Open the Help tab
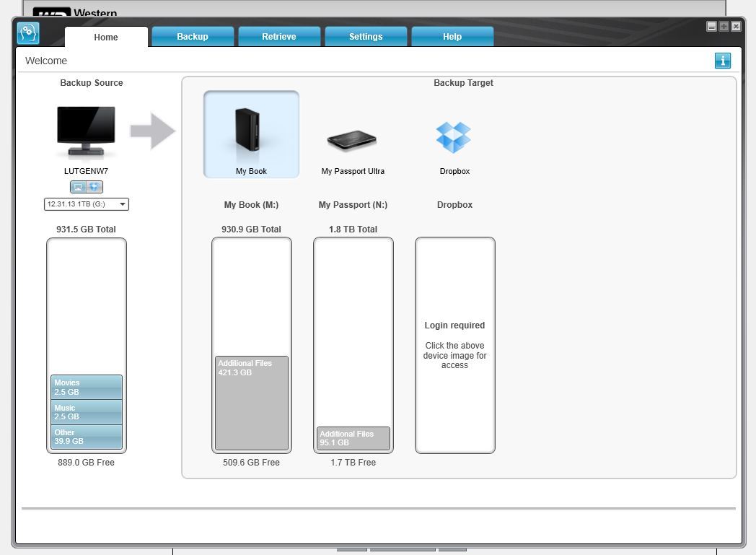This screenshot has height=555, width=756. click(x=452, y=37)
